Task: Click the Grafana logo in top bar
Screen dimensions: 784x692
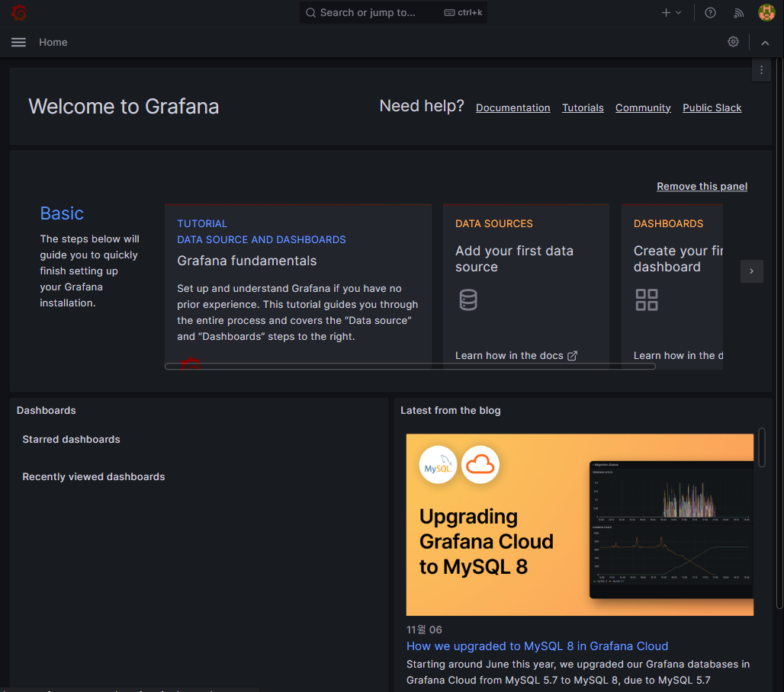Action: (x=19, y=12)
